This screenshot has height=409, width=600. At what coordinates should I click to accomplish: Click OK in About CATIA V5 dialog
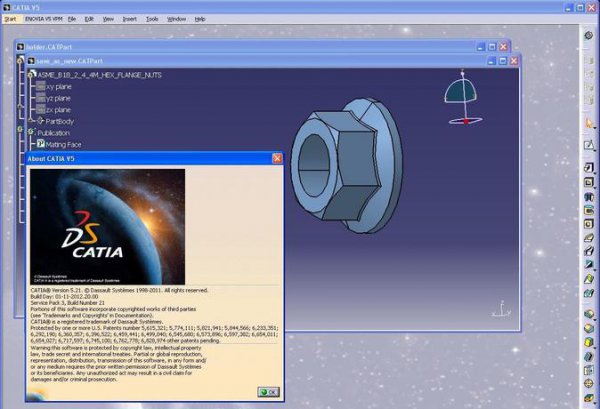(x=269, y=392)
